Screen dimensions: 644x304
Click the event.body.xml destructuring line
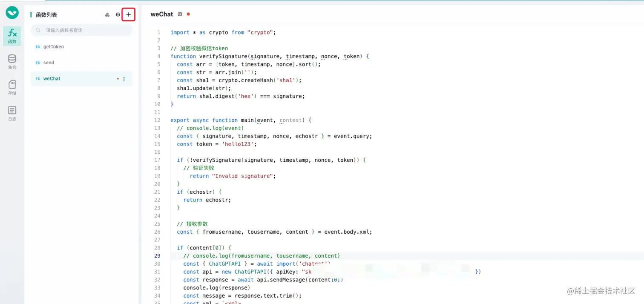click(275, 232)
